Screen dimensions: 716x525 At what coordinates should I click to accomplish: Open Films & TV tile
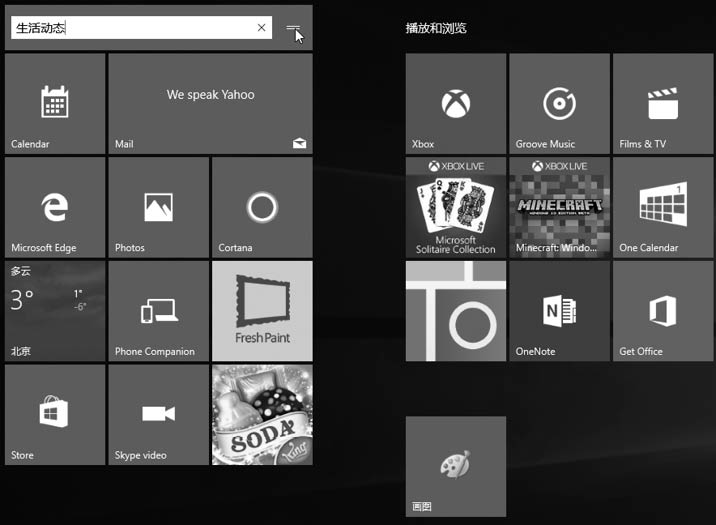(663, 104)
